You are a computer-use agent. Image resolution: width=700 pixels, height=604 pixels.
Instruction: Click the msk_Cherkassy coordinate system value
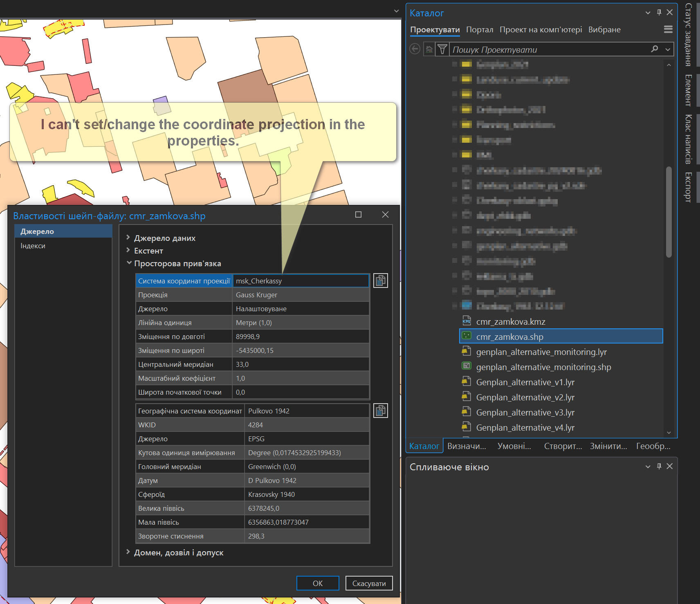[301, 281]
